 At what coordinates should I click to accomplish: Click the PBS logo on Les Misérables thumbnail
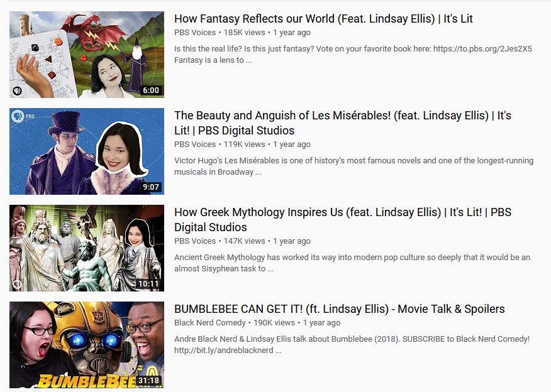[x=23, y=116]
